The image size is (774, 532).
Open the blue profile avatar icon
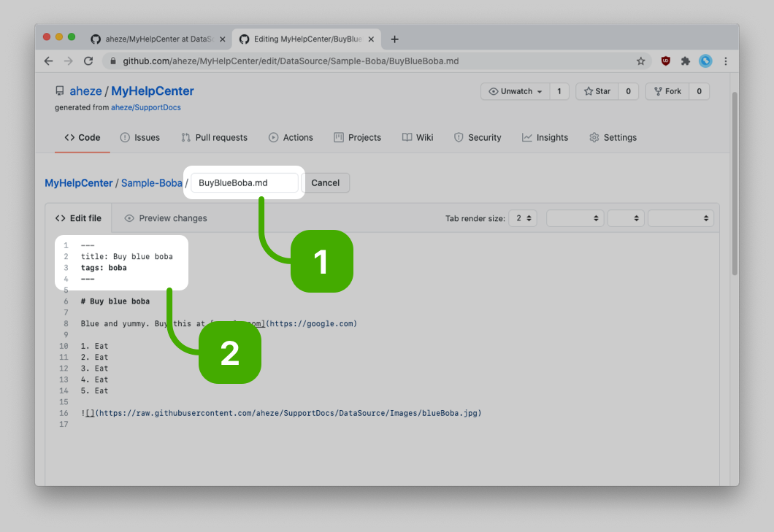705,61
